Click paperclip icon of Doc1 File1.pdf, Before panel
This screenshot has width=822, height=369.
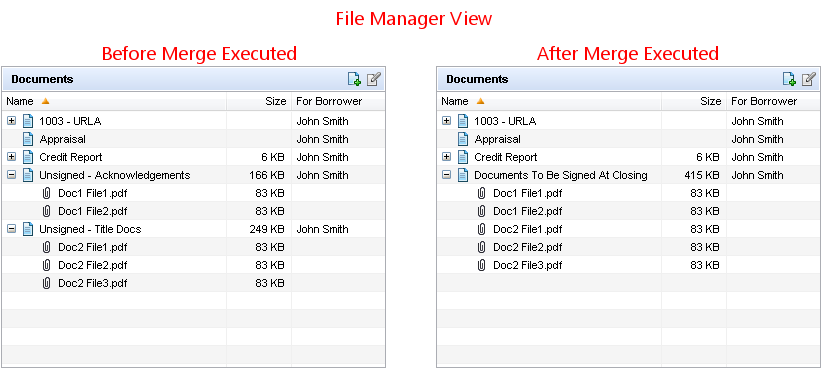pyautogui.click(x=47, y=193)
